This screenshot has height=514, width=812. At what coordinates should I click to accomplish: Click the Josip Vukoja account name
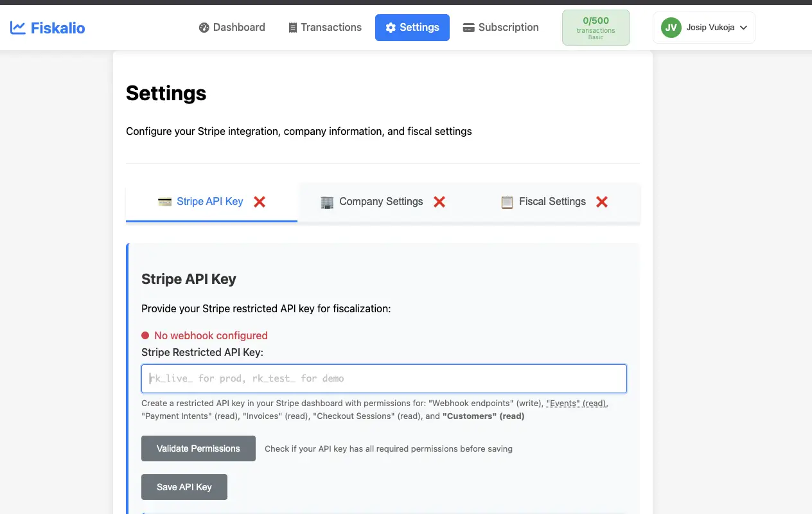(710, 28)
